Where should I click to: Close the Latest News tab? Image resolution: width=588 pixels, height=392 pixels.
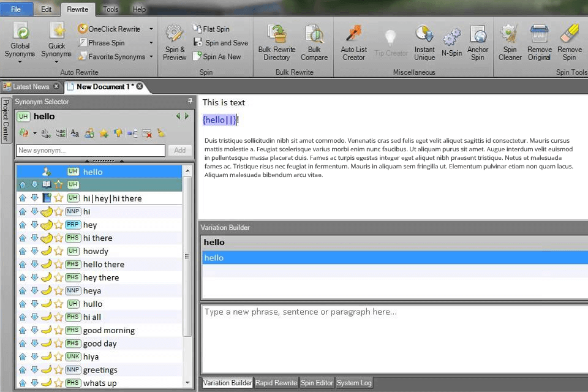[56, 86]
